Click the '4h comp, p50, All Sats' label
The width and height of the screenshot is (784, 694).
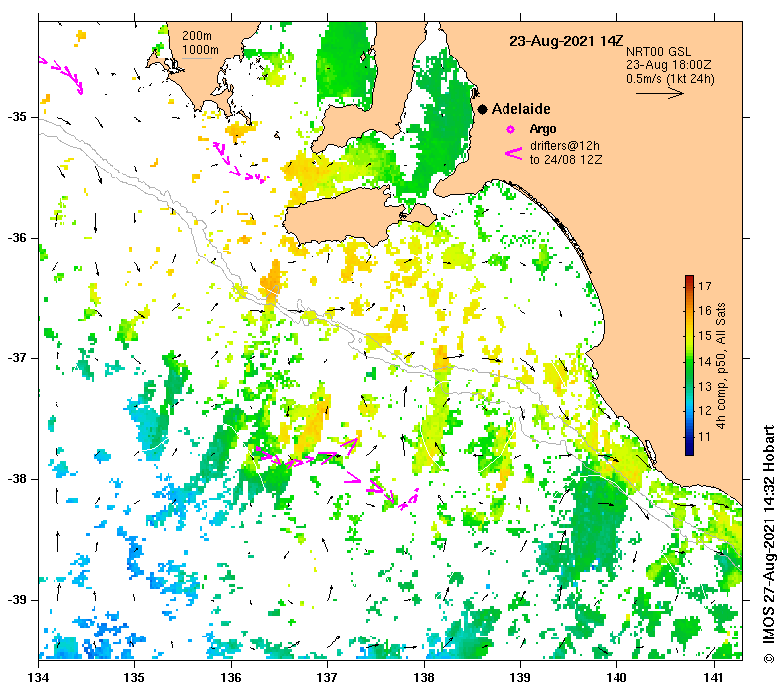click(721, 366)
